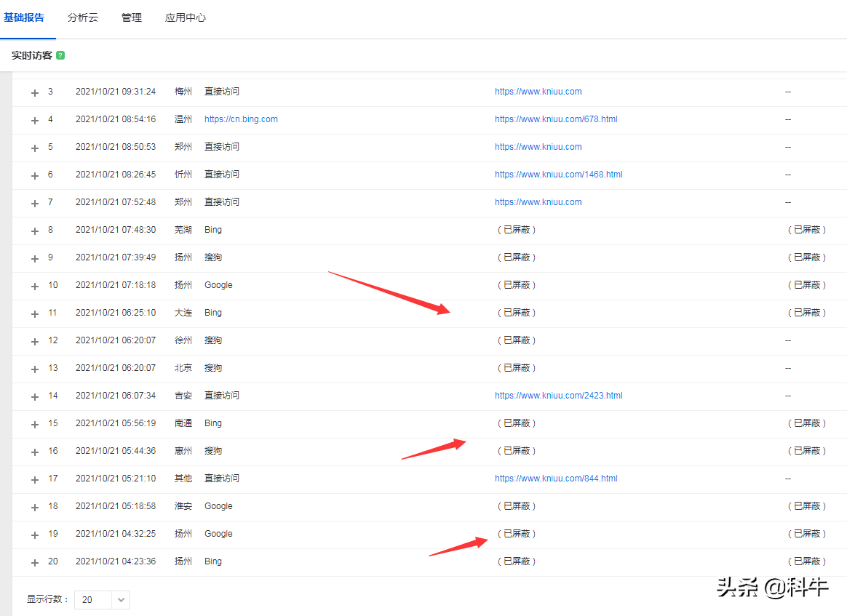Select the timestamp 2021/10/21 07:48:30
Screen dimensions: 847x616
[116, 230]
